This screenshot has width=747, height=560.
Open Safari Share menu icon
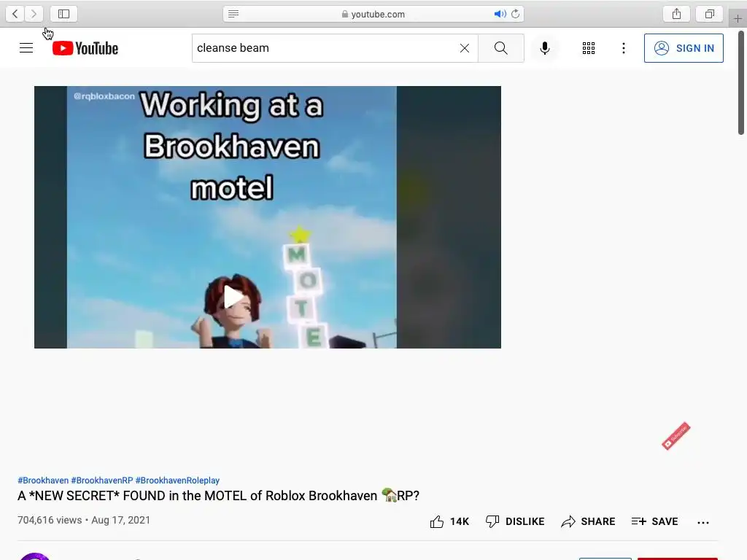click(x=676, y=14)
